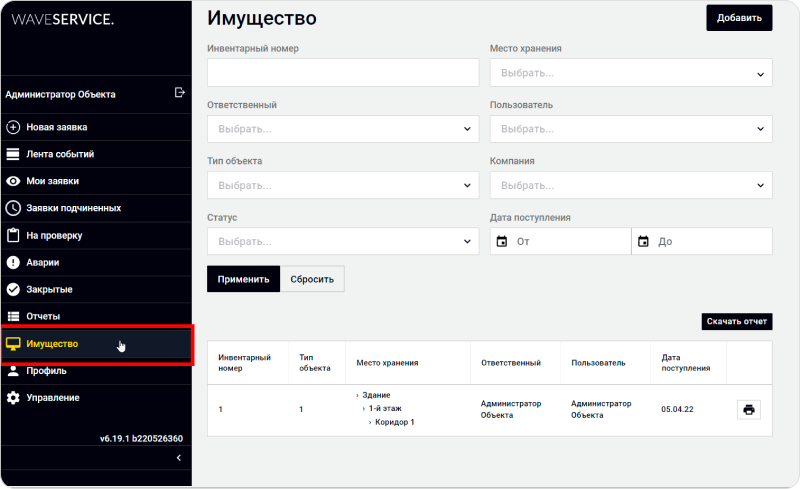The width and height of the screenshot is (800, 489).
Task: Click the clipboard icon for На проверку
Action: point(13,235)
